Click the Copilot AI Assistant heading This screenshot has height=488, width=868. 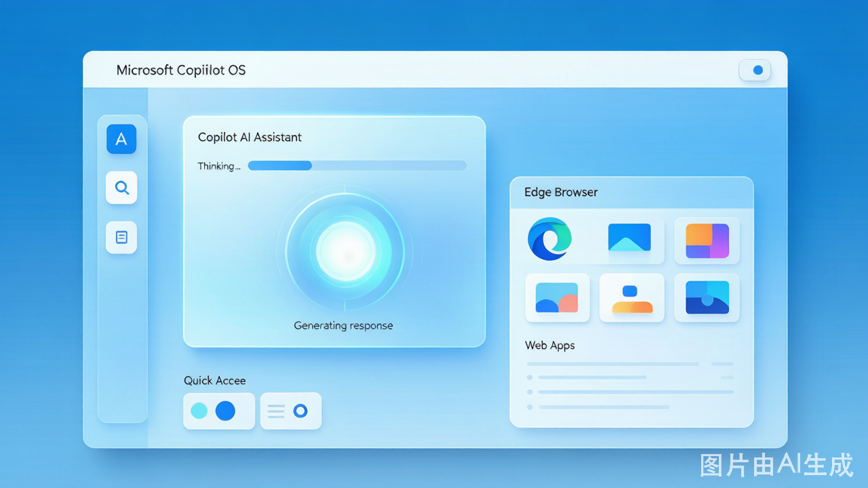tap(250, 137)
